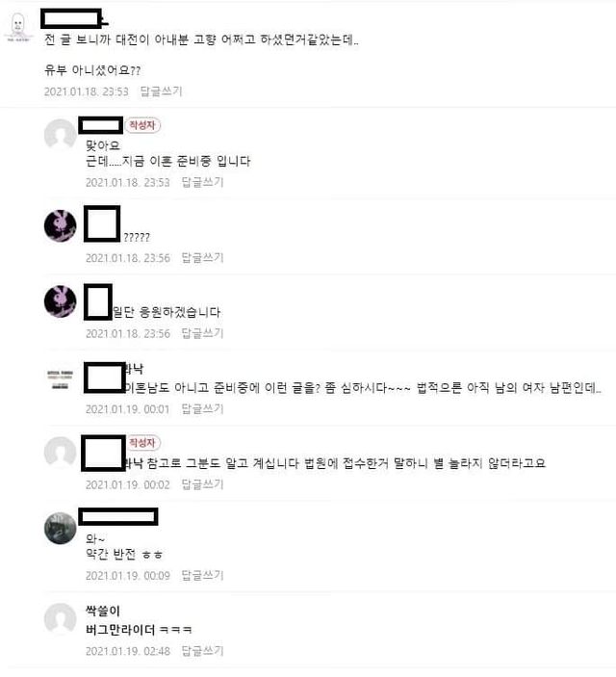Open 답글쓰기 on the 00:02 author reply
The height and width of the screenshot is (677, 616).
tap(202, 484)
